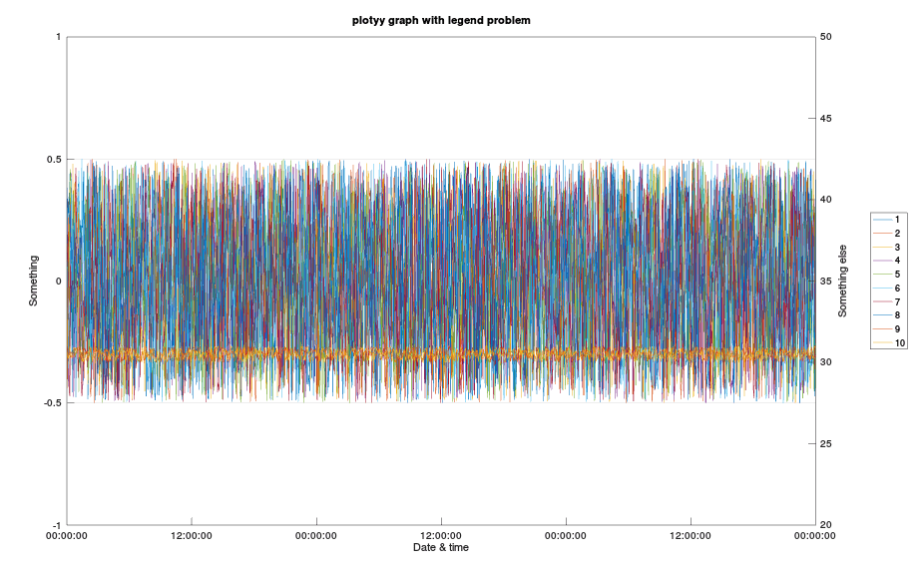Select legend entry 4 line sample
924x583 pixels.
(882, 259)
